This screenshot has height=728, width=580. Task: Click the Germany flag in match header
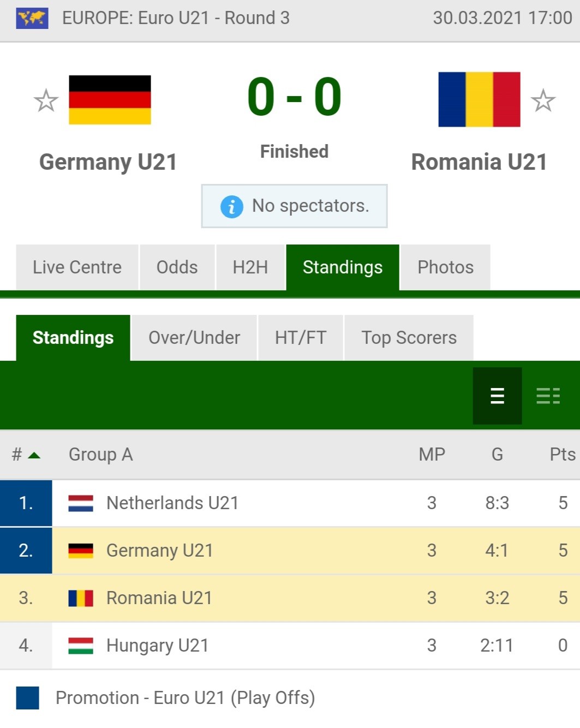[110, 100]
